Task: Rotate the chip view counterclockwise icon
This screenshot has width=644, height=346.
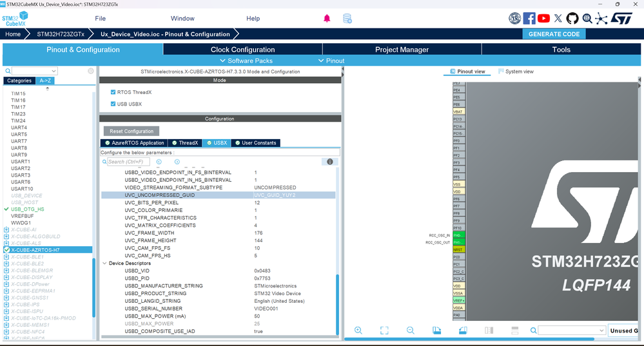Action: [463, 331]
